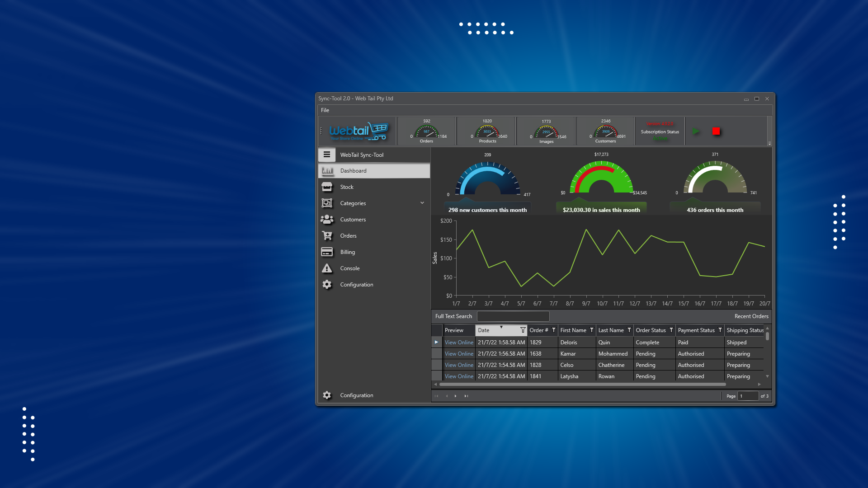Click the Customers people icon in sidebar

click(327, 220)
